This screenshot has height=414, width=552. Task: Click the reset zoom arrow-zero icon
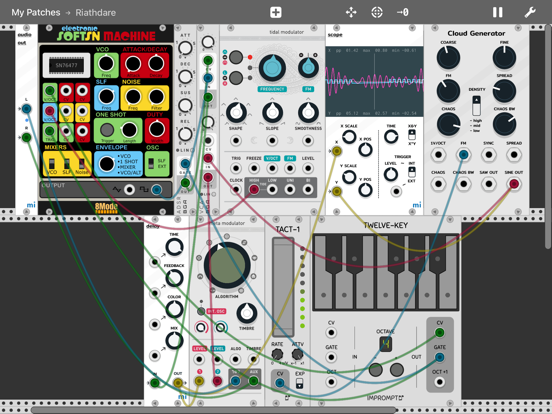tap(402, 13)
